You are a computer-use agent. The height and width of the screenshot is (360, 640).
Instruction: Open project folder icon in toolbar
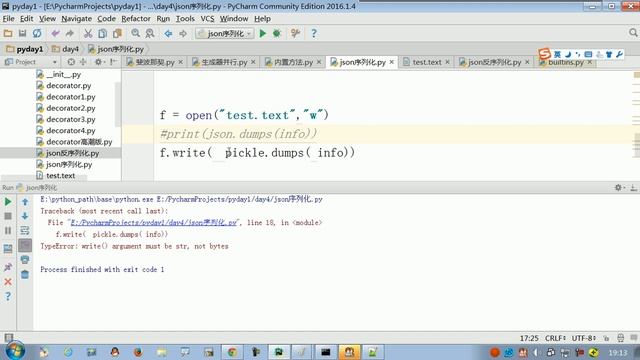pos(8,33)
